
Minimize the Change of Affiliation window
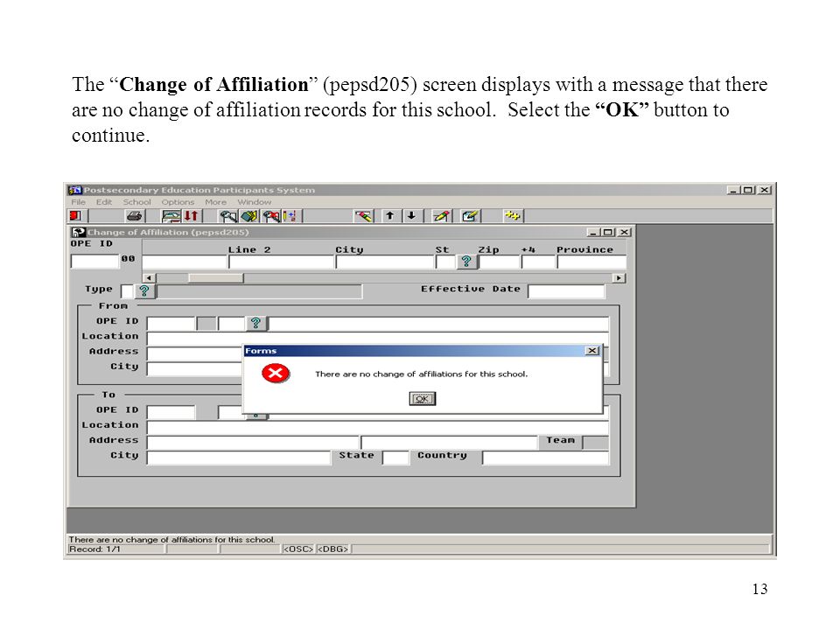(x=592, y=232)
